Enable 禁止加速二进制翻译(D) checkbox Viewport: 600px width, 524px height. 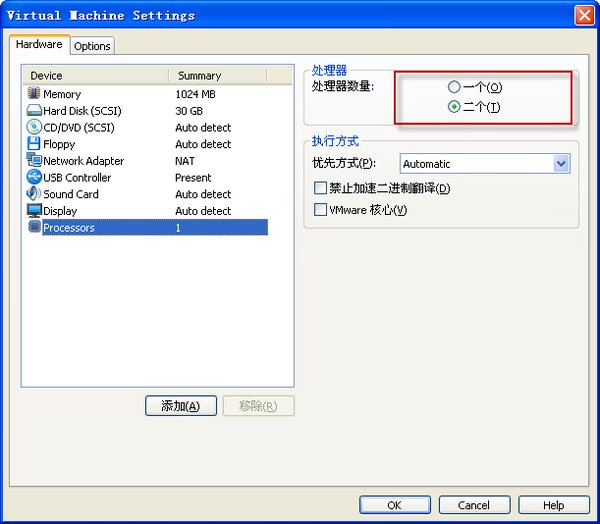pos(320,188)
